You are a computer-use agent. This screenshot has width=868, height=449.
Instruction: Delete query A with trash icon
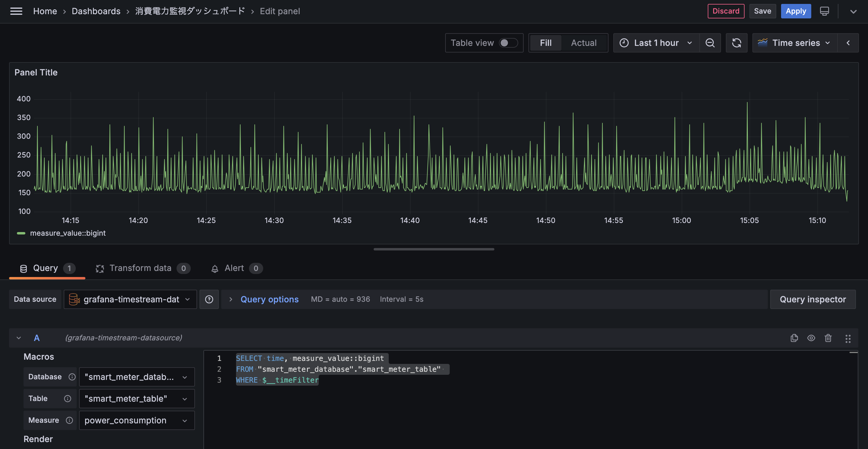828,338
